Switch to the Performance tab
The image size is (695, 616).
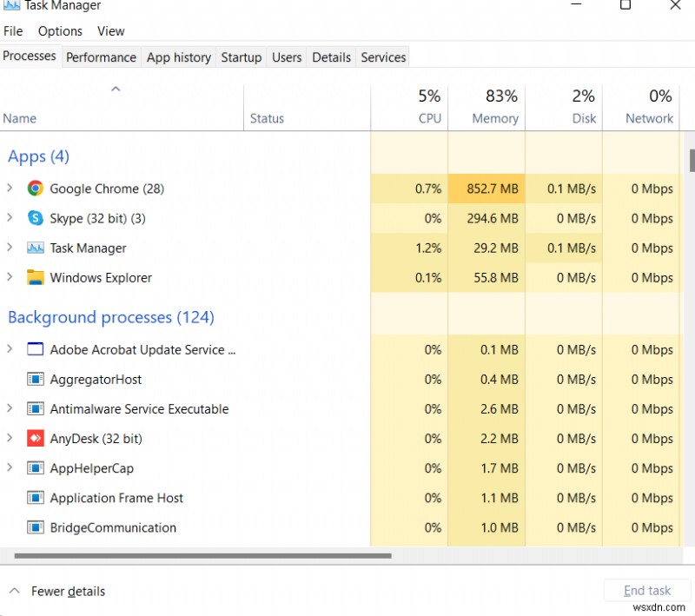tap(101, 57)
